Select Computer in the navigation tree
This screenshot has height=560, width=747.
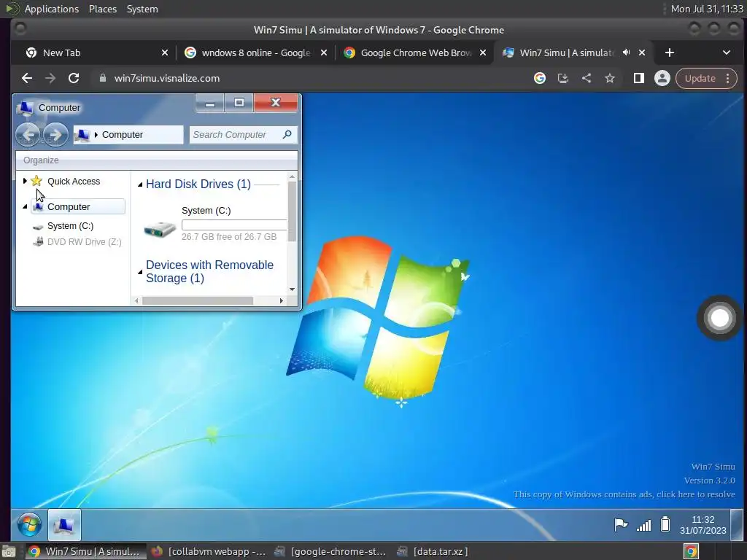click(78, 206)
